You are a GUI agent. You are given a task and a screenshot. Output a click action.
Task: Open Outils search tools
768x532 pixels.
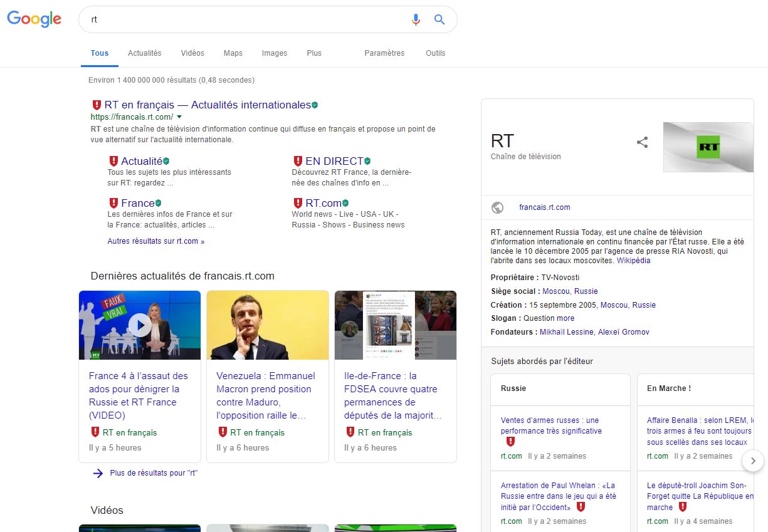(x=435, y=53)
